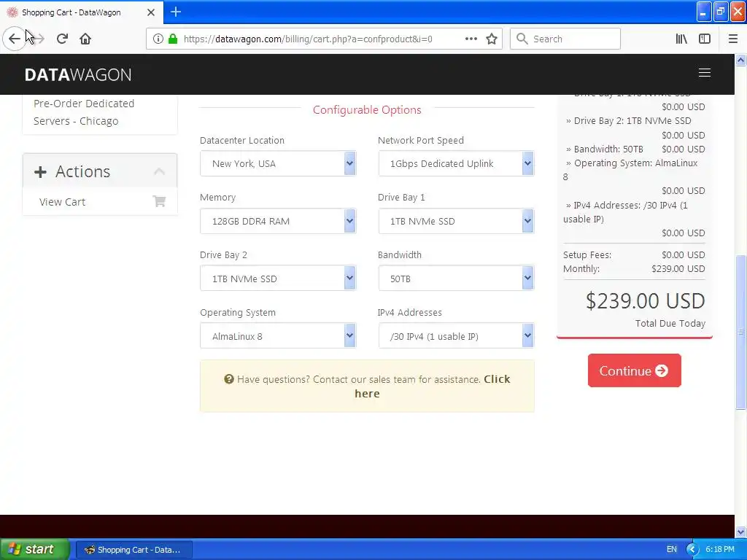This screenshot has height=560, width=747.
Task: Restore down the browser window
Action: (x=721, y=12)
